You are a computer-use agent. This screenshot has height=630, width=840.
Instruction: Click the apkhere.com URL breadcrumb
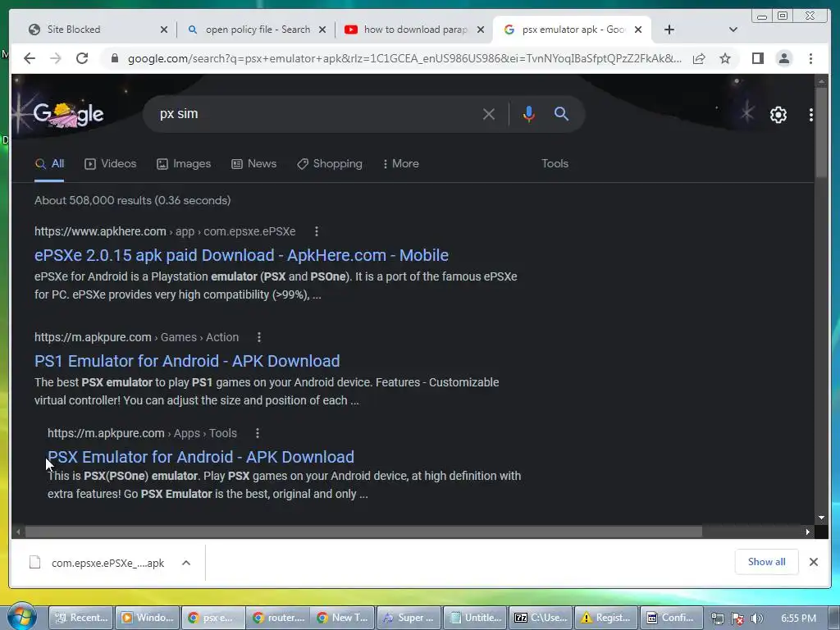point(165,231)
